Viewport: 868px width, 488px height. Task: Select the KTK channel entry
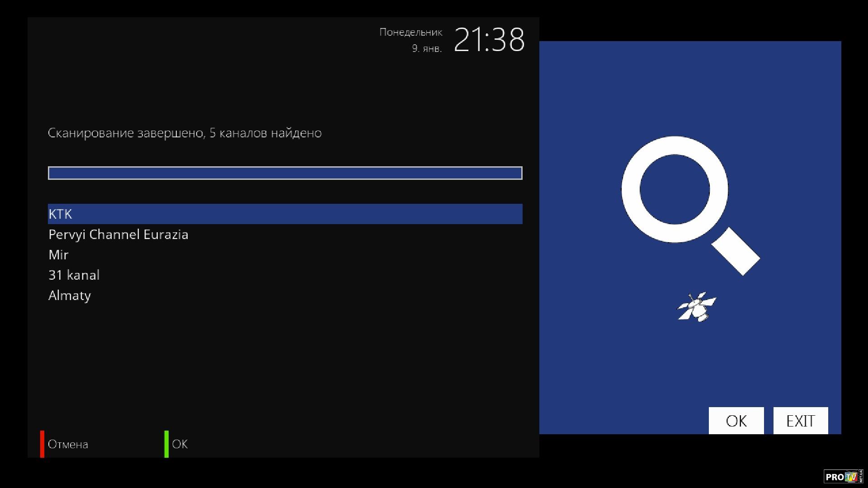[285, 214]
